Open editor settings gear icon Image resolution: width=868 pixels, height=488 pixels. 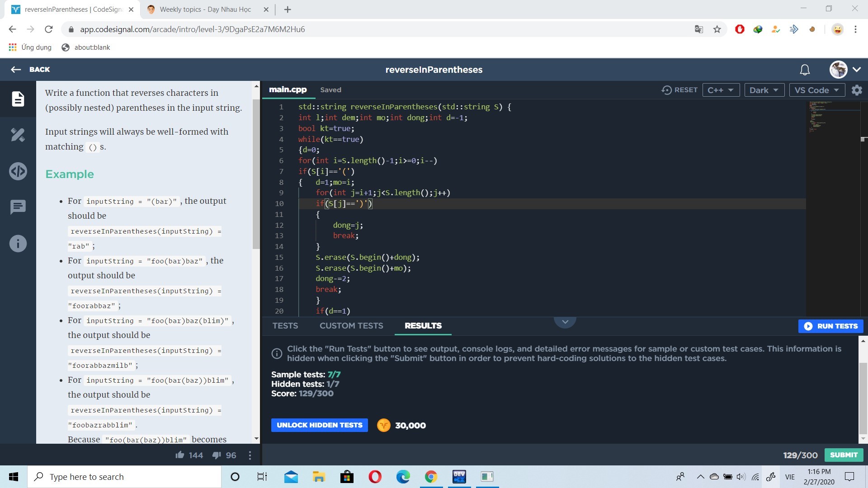857,90
